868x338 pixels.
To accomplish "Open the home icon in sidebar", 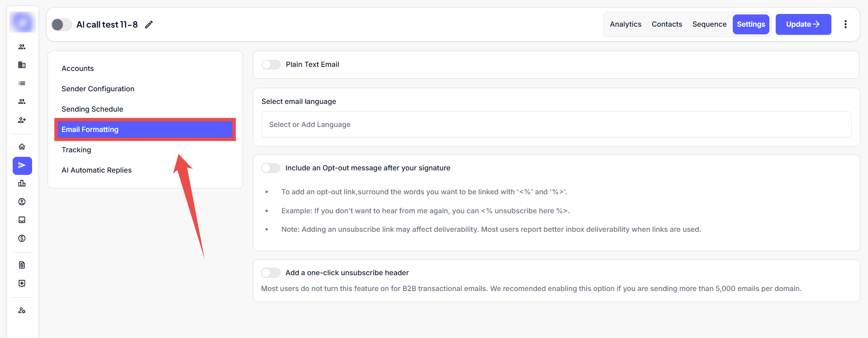I will [x=22, y=146].
